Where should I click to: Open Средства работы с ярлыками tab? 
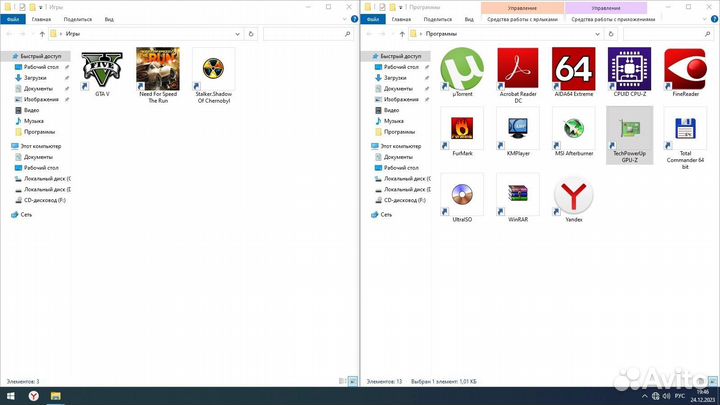click(522, 19)
